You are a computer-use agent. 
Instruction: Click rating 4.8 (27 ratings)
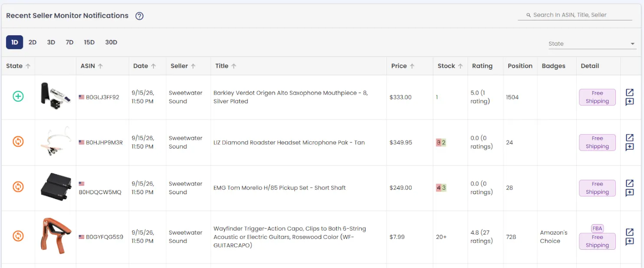click(482, 237)
